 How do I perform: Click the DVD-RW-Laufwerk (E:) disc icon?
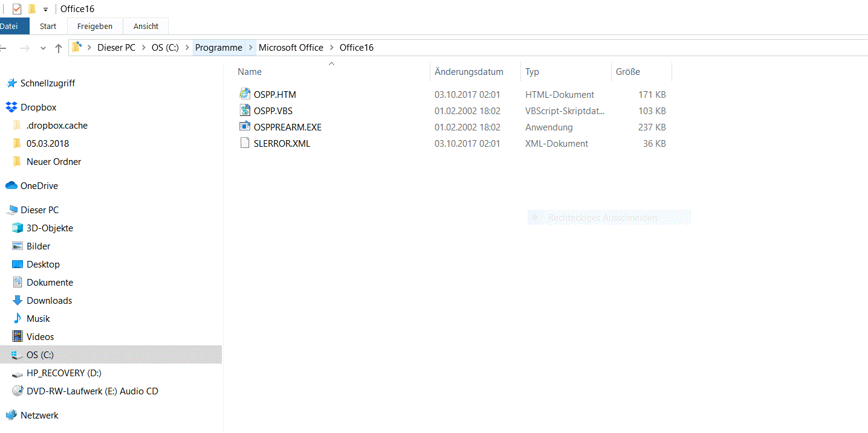click(x=18, y=391)
